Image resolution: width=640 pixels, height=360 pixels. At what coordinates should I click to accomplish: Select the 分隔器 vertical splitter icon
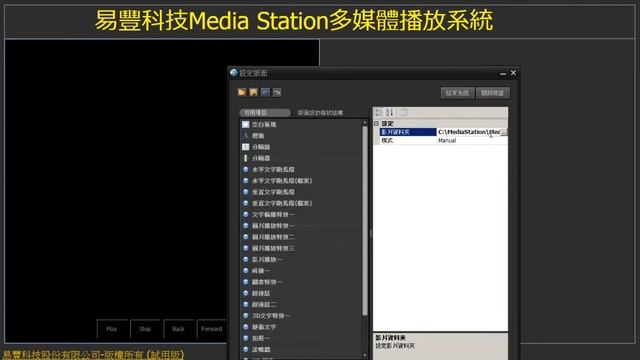pyautogui.click(x=245, y=158)
